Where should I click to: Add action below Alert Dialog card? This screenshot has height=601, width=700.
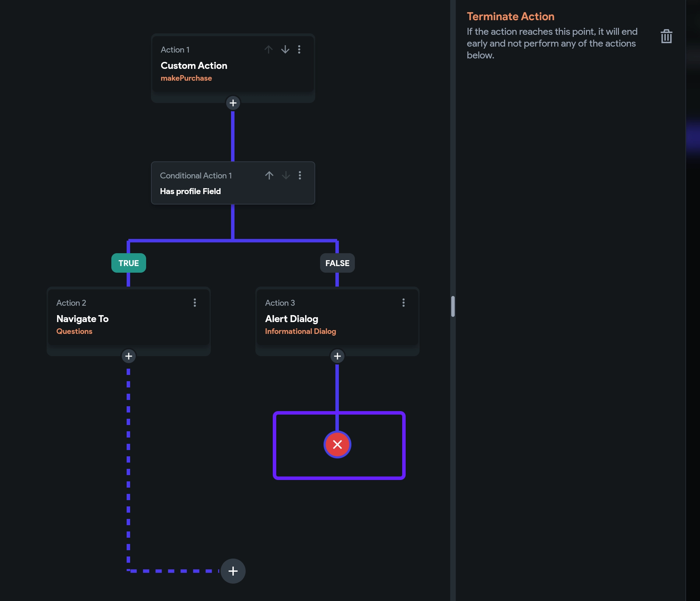[337, 356]
